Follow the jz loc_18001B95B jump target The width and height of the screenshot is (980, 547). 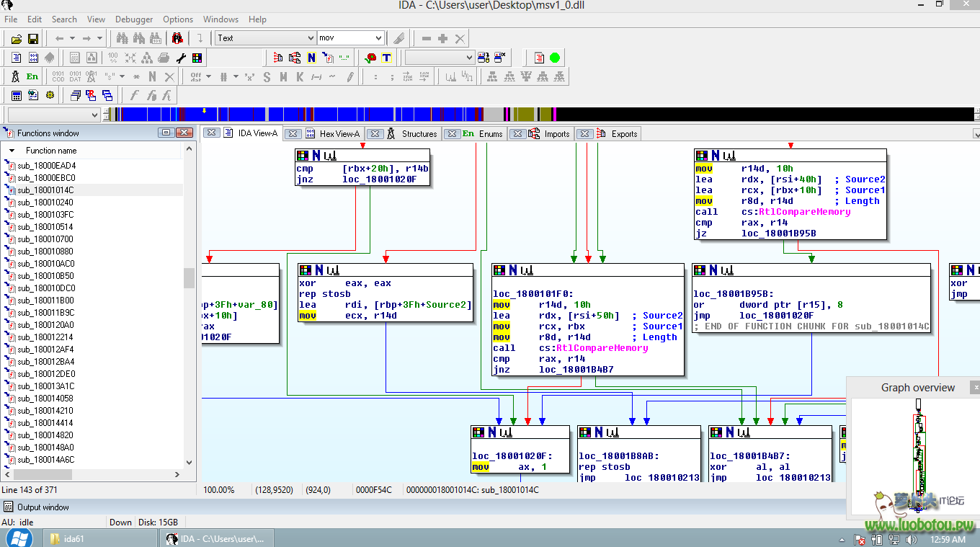[x=778, y=234]
